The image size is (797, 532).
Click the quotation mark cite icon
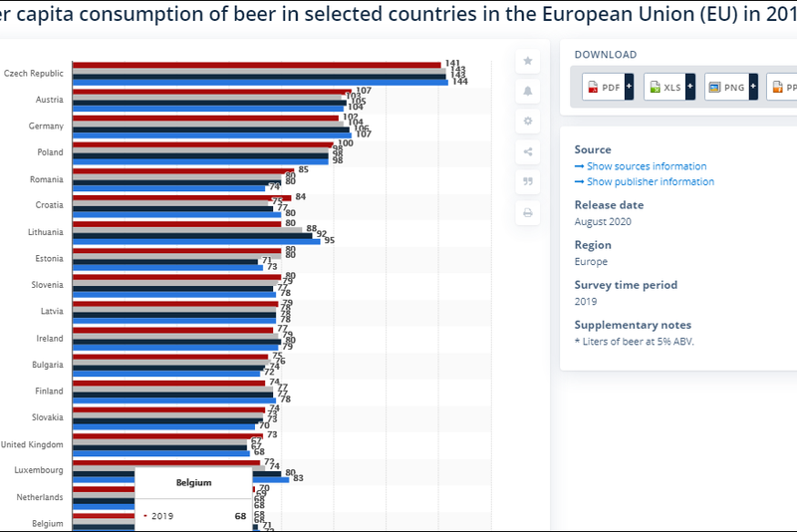[527, 181]
